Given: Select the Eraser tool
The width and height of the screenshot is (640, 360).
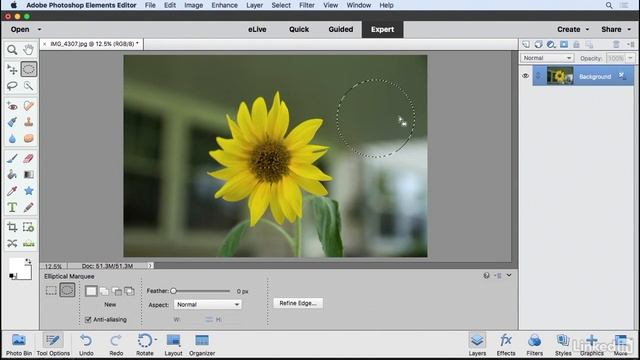Looking at the screenshot, I should (x=28, y=158).
